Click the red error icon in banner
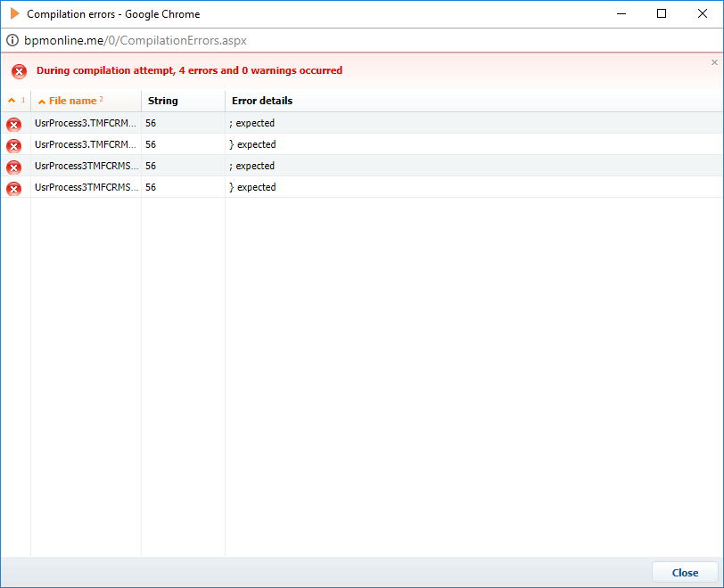The width and height of the screenshot is (724, 588). [x=19, y=71]
